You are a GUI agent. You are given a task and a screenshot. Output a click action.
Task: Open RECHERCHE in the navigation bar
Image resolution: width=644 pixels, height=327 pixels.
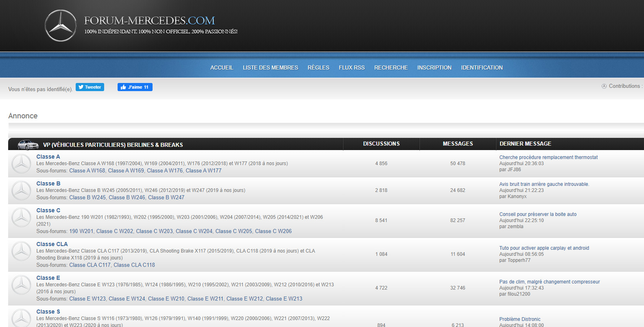[391, 68]
